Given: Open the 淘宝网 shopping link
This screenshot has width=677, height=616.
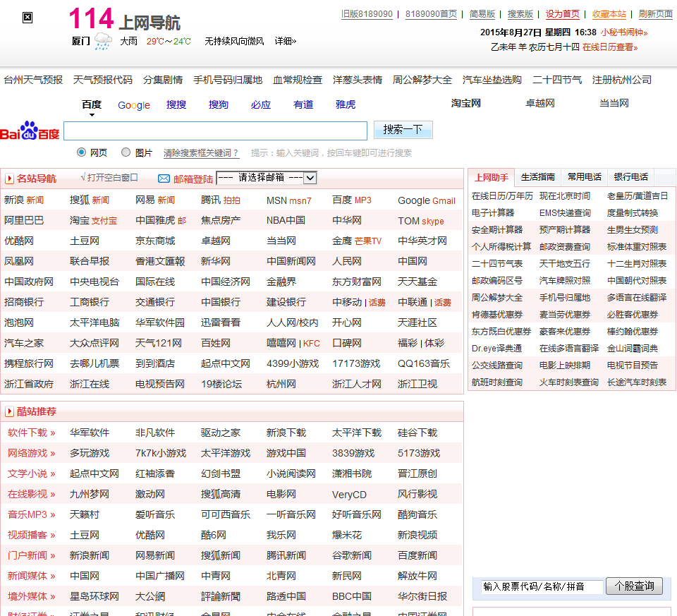Looking at the screenshot, I should tap(466, 103).
